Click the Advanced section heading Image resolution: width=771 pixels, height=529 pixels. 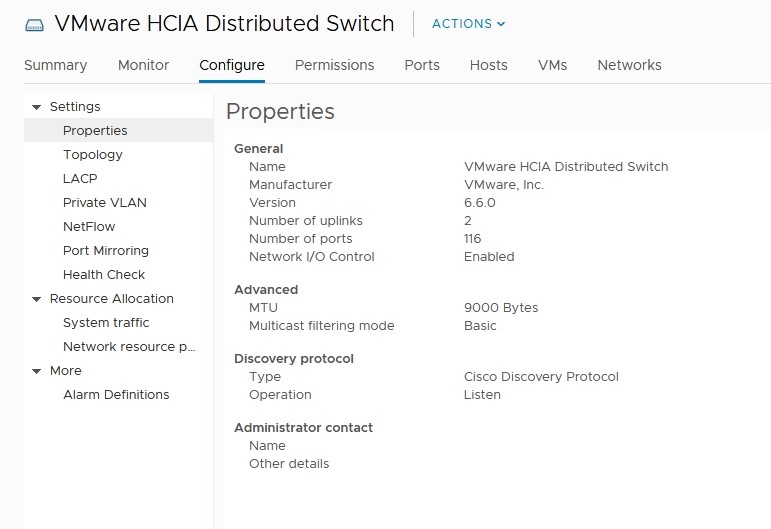tap(266, 290)
